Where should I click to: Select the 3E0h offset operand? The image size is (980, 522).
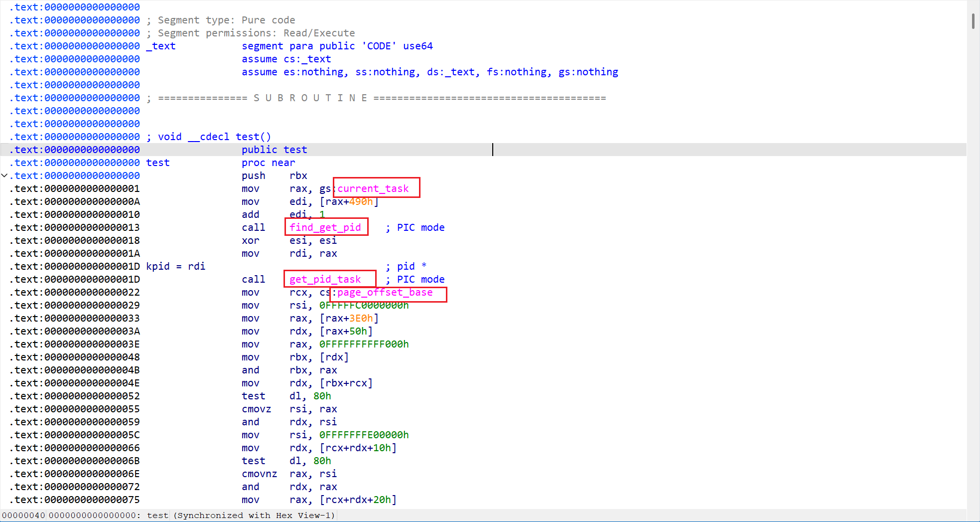click(361, 318)
